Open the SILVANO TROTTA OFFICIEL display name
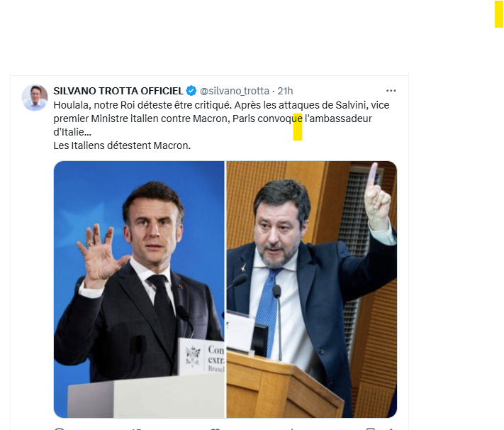 point(118,91)
